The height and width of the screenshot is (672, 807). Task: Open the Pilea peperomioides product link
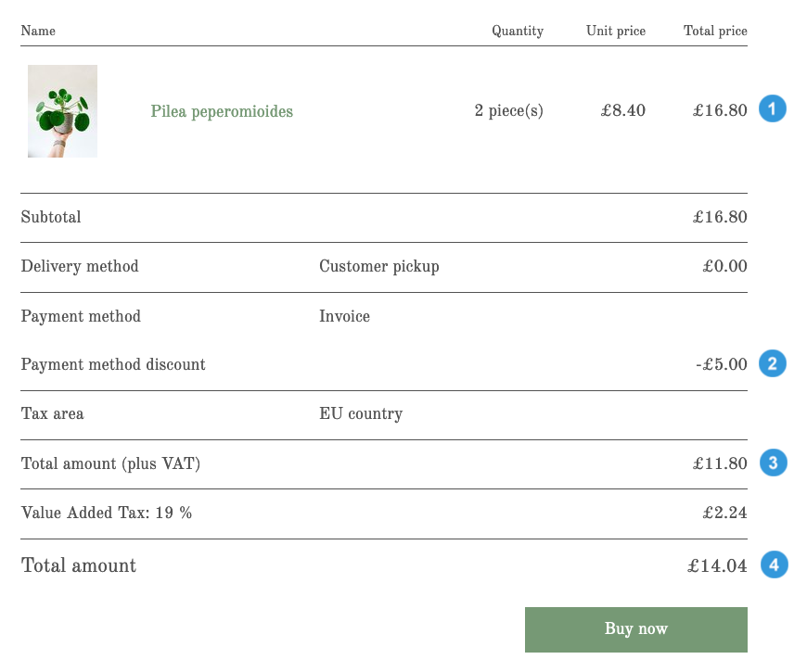pos(222,111)
